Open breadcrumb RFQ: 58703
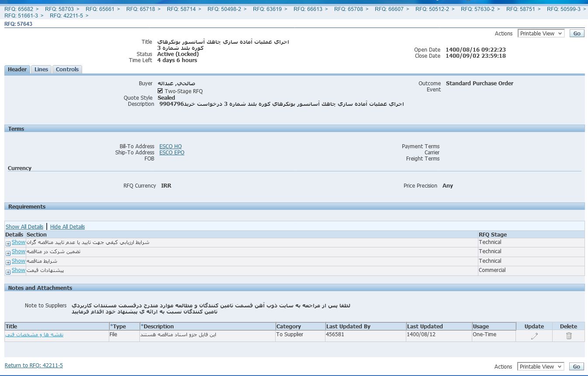This screenshot has width=588, height=376. [x=59, y=9]
